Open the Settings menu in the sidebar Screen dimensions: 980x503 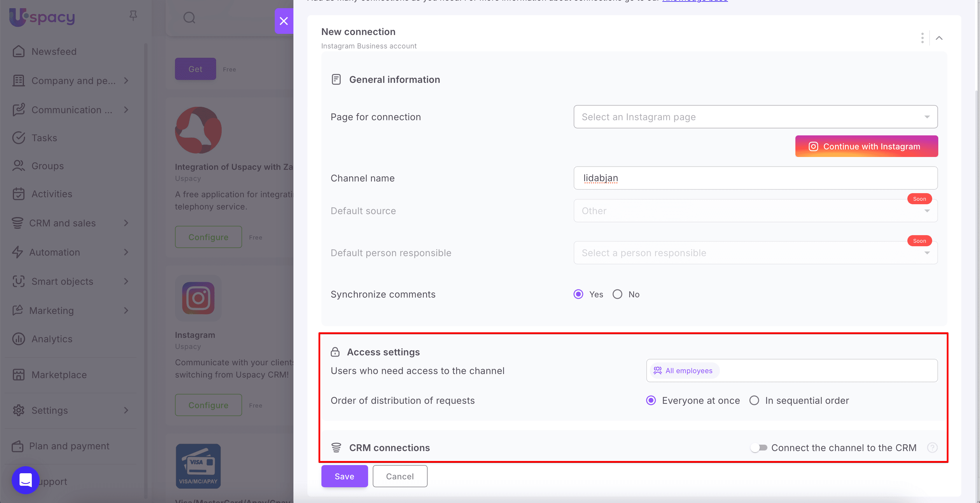click(x=49, y=410)
